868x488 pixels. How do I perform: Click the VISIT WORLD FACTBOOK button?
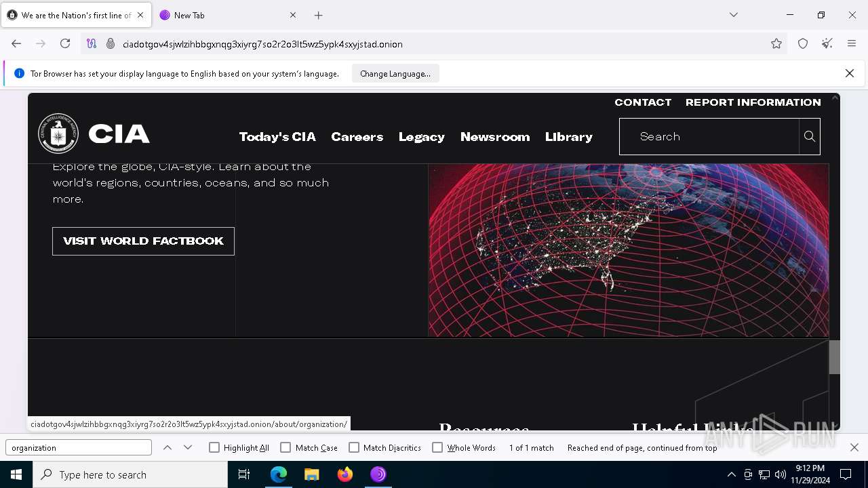click(x=143, y=241)
